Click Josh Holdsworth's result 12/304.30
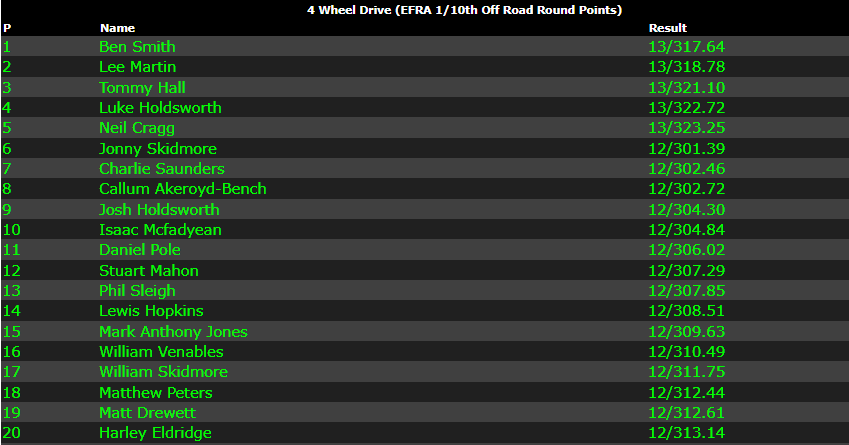The height and width of the screenshot is (445, 849). click(x=686, y=210)
